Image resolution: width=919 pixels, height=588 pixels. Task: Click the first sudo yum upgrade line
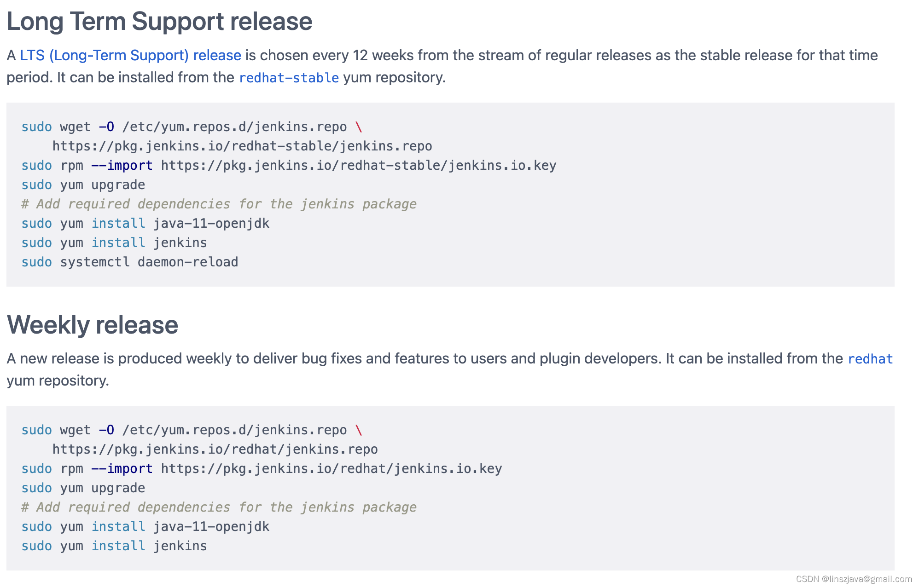[83, 185]
